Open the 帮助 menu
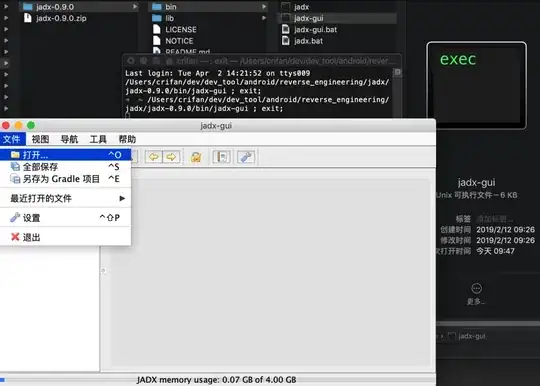The width and height of the screenshot is (540, 386). [127, 139]
